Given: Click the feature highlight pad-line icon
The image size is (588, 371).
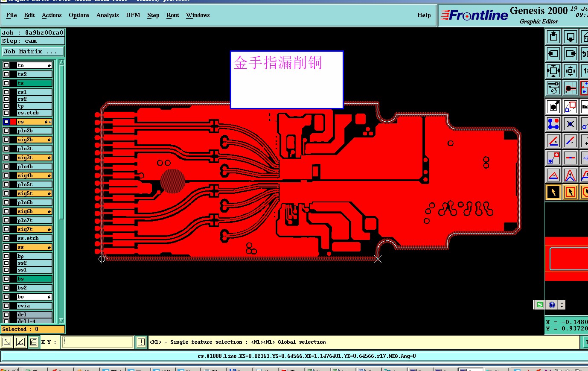Looking at the screenshot, I should pos(571,88).
